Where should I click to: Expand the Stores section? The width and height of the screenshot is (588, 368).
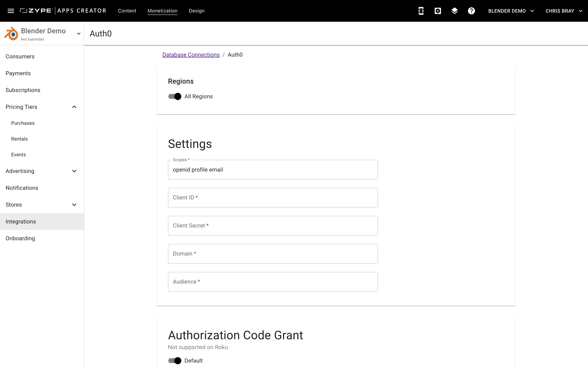74,205
